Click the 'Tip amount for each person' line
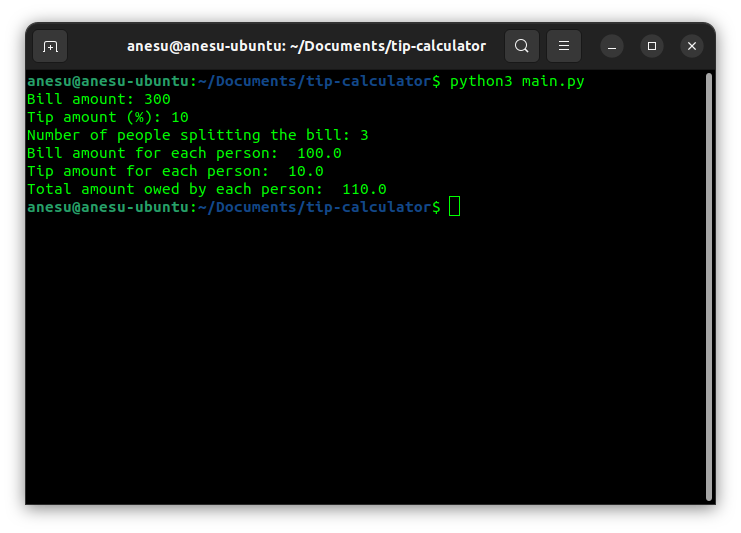Viewport: 741px width, 533px height. pos(175,171)
